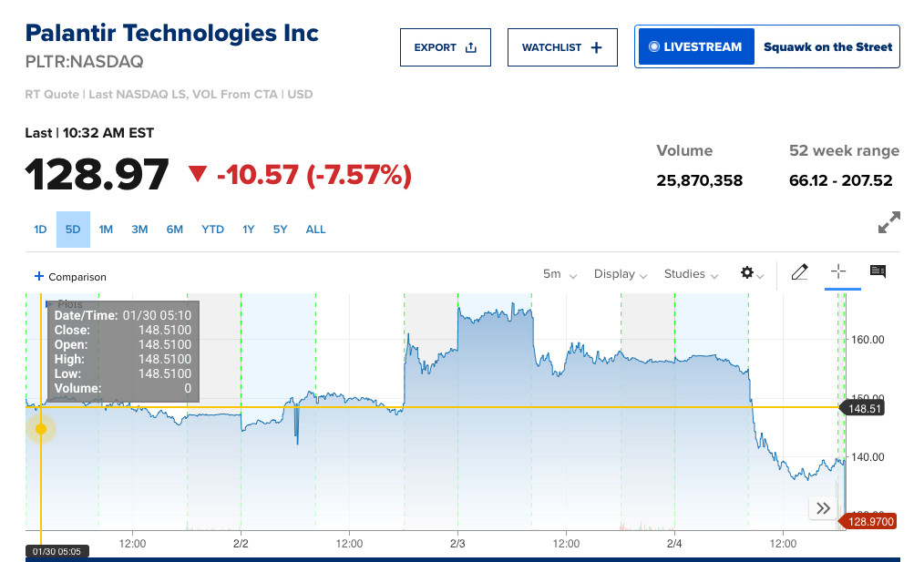Switch chart to ALL range
The width and height of the screenshot is (924, 562).
pyautogui.click(x=315, y=230)
